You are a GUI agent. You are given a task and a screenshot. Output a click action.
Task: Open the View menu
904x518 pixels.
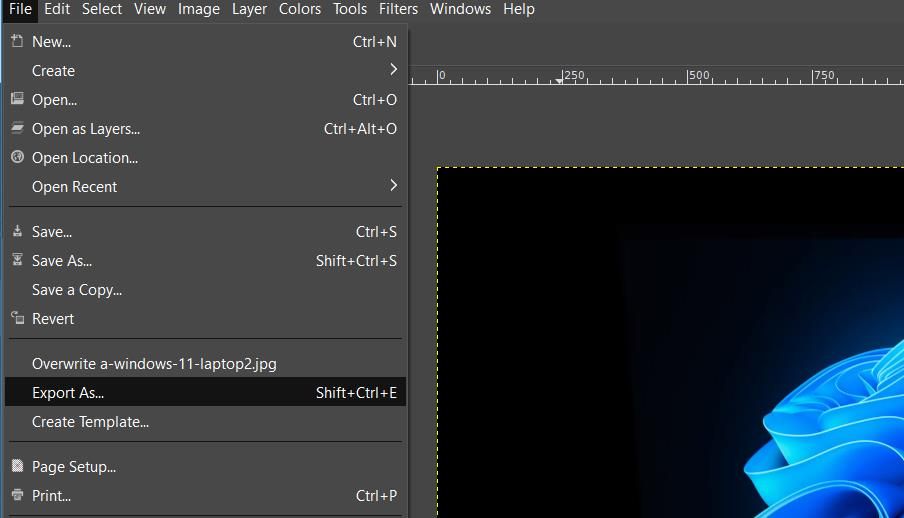[x=150, y=9]
